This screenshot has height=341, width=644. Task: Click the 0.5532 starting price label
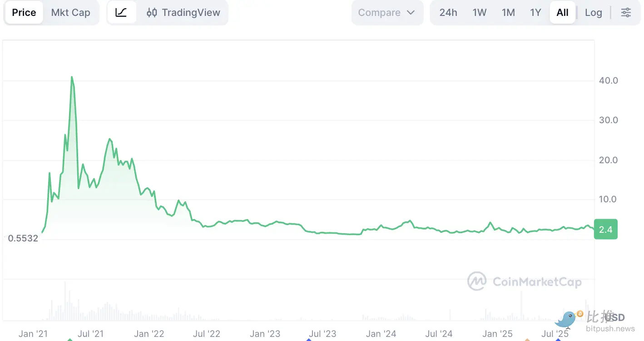pos(23,238)
